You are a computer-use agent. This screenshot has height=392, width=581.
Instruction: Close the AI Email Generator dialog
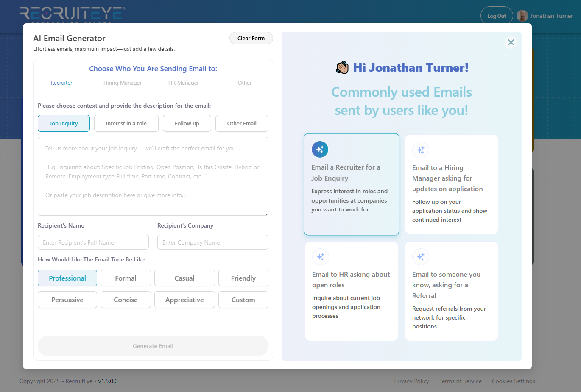pyautogui.click(x=511, y=42)
